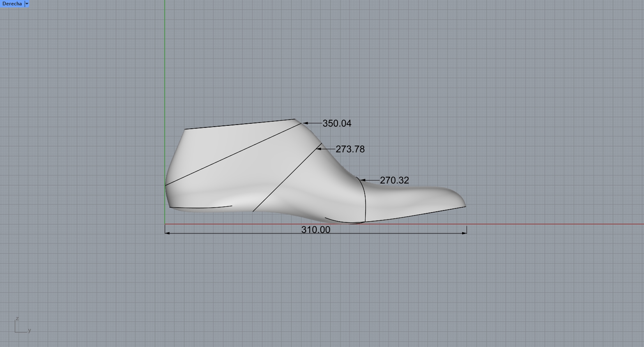Select the long heel-to-instep diagonal curve
The height and width of the screenshot is (347, 644).
tap(234, 154)
